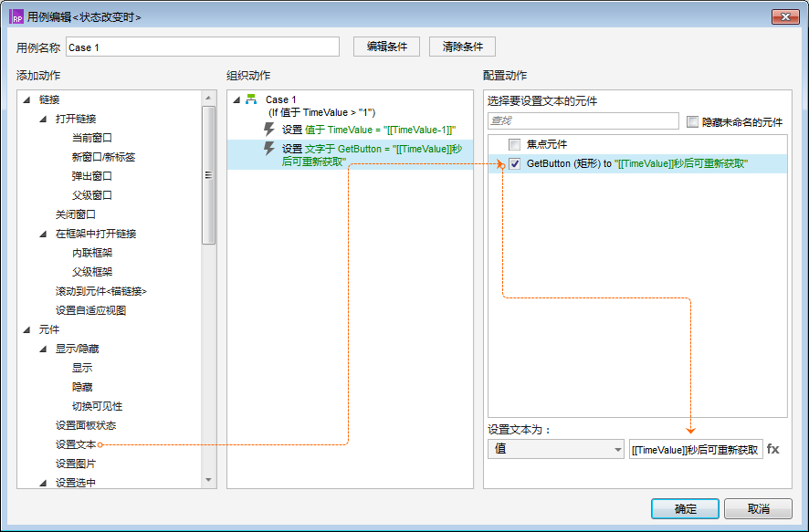Click the 查找 search field
Viewport: 809px width, 532px height.
583,121
